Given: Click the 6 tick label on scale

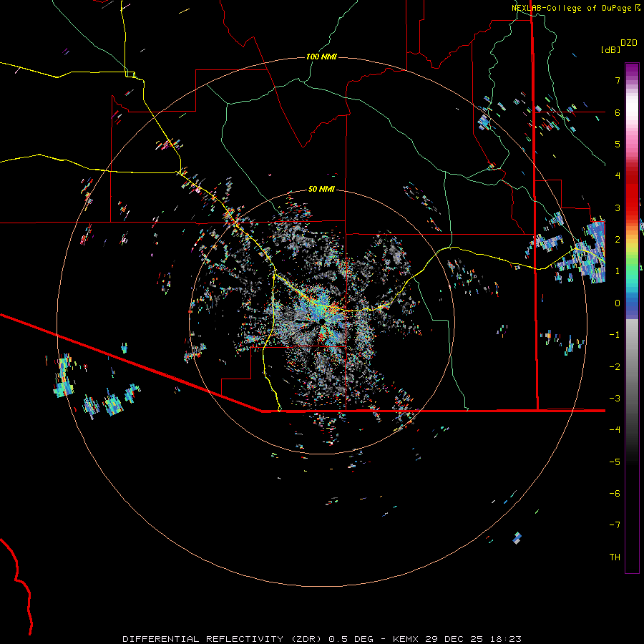Looking at the screenshot, I should click(618, 112).
